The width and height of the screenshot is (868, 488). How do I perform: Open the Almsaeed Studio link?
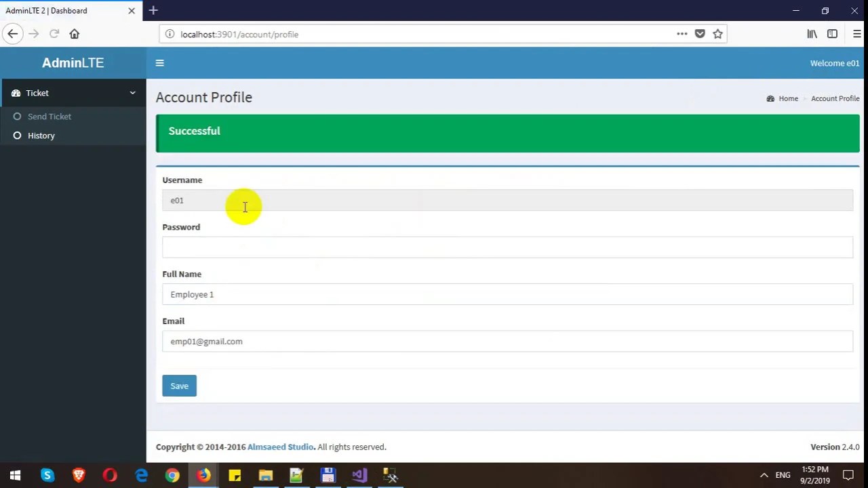click(x=280, y=447)
